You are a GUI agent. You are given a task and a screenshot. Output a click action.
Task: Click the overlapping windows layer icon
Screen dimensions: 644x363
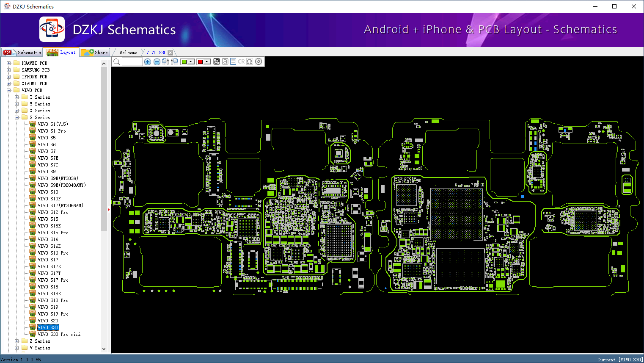(217, 61)
